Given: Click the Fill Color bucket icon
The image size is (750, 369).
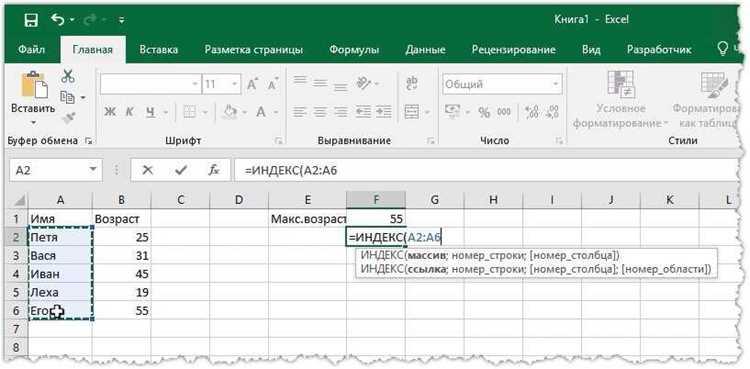Looking at the screenshot, I should (231, 112).
